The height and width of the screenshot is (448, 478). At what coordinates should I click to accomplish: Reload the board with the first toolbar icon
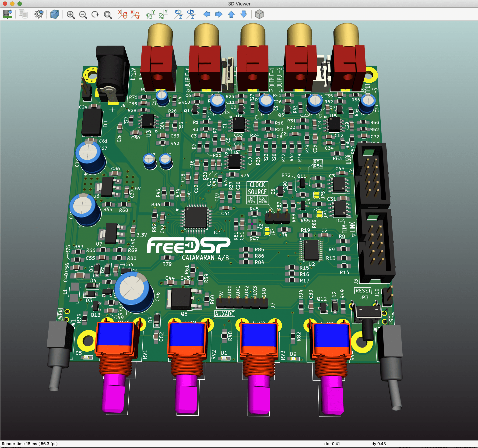click(x=8, y=14)
